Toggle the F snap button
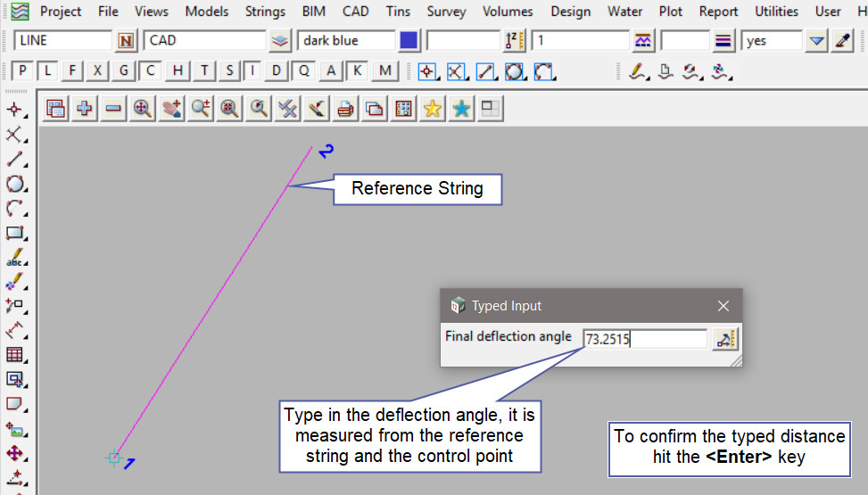 (x=72, y=70)
